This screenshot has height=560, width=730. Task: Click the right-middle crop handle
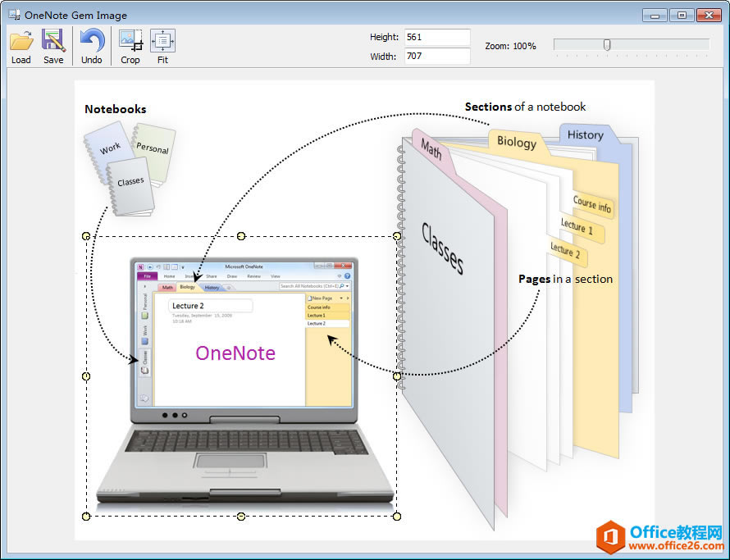397,376
